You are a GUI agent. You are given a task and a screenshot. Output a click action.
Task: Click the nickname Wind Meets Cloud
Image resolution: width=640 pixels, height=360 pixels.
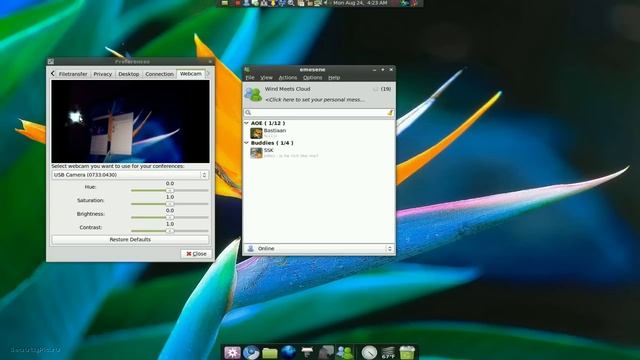(x=287, y=89)
